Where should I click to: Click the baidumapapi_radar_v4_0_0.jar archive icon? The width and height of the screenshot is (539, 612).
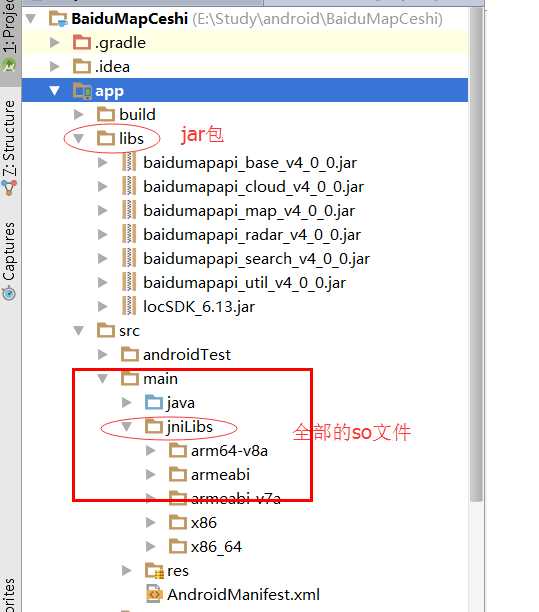(129, 234)
